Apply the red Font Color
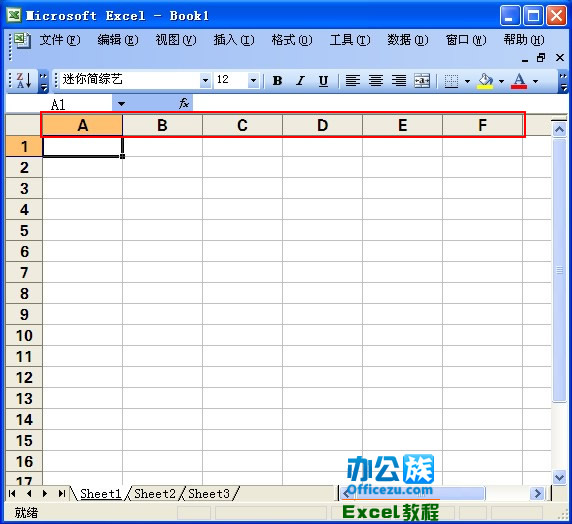 coord(519,81)
